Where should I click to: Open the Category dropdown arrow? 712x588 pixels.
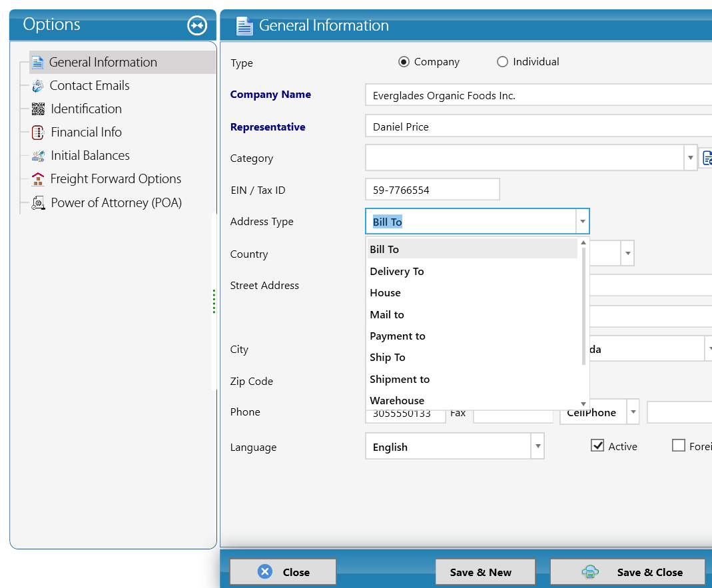690,158
